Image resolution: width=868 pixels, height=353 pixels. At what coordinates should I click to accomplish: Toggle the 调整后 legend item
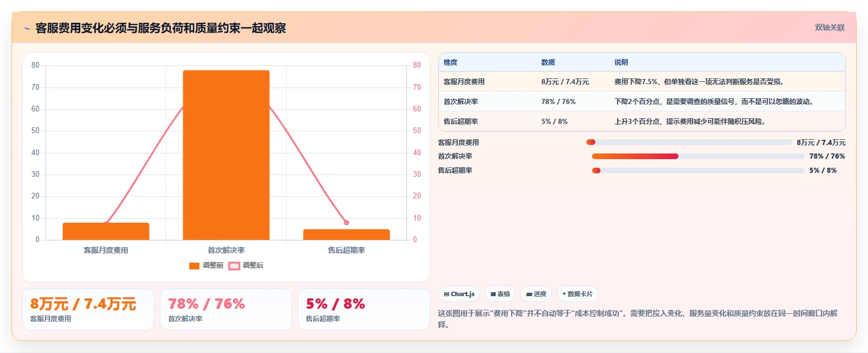tap(246, 265)
